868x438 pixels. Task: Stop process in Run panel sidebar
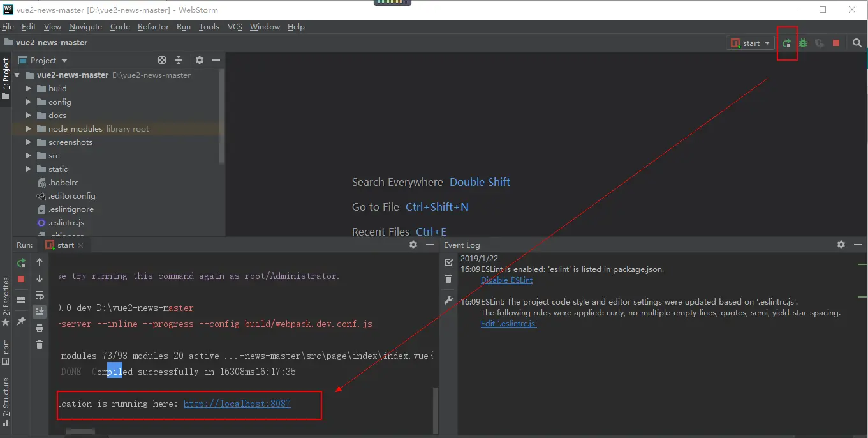(x=21, y=279)
